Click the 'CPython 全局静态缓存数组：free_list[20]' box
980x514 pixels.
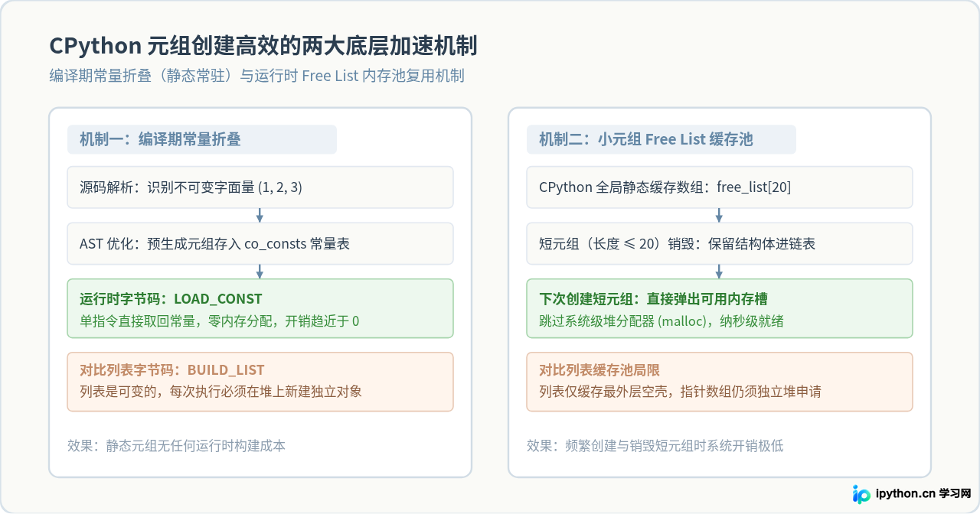click(x=720, y=187)
